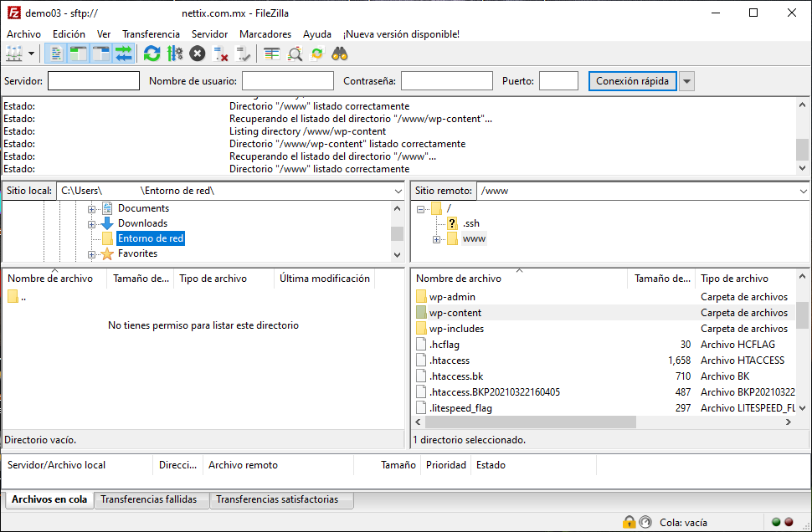812x532 pixels.
Task: Expand the www folder in remote tree
Action: point(437,239)
